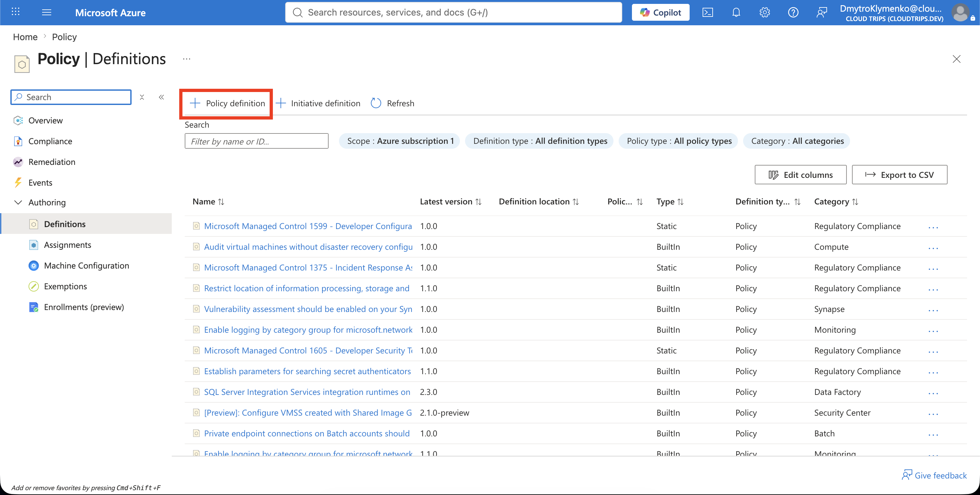
Task: Open the feedback icon in top bar
Action: point(822,13)
